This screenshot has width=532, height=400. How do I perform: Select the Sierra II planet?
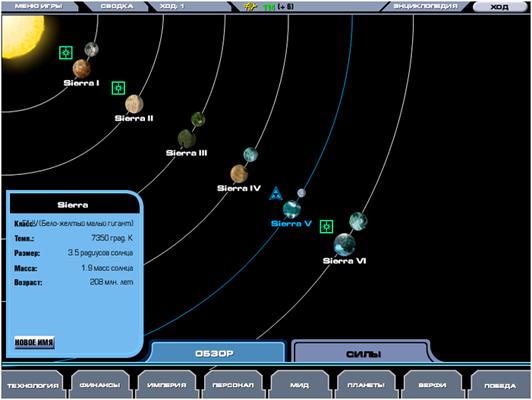[134, 104]
